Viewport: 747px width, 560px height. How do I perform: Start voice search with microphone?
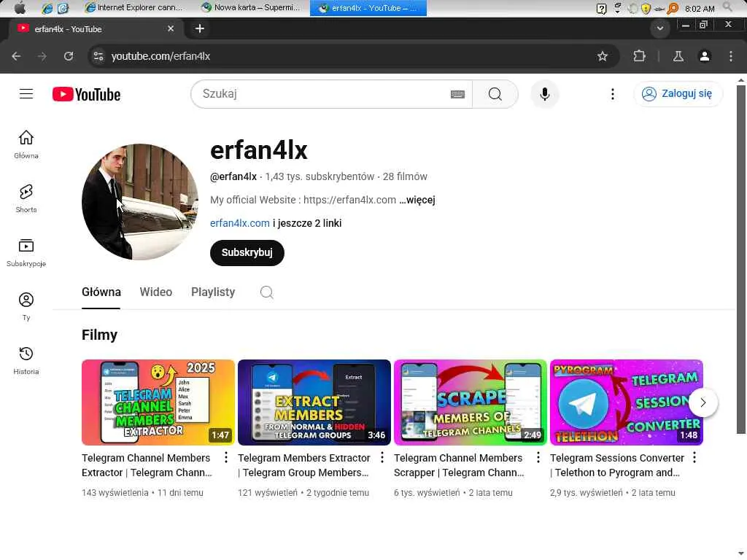pyautogui.click(x=544, y=94)
